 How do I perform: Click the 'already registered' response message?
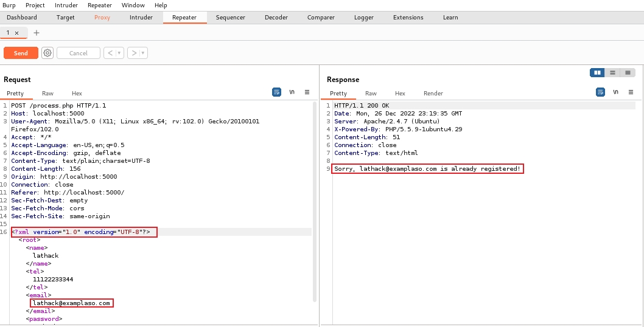click(x=427, y=169)
